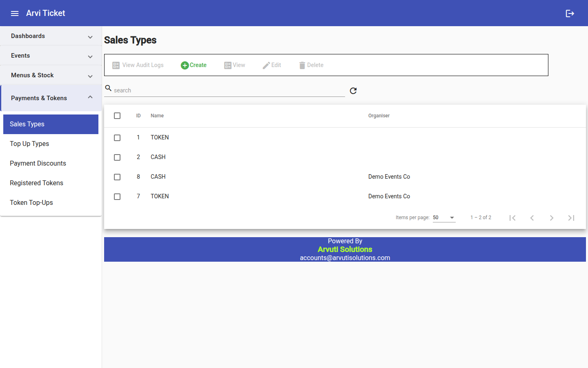The height and width of the screenshot is (368, 588).
Task: Open Top Up Types page
Action: point(51,144)
